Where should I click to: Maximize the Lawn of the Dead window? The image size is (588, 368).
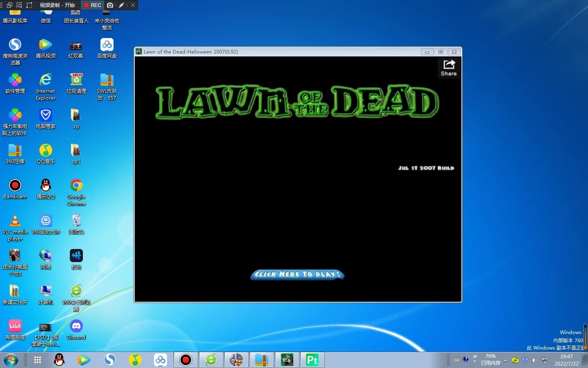pos(441,52)
